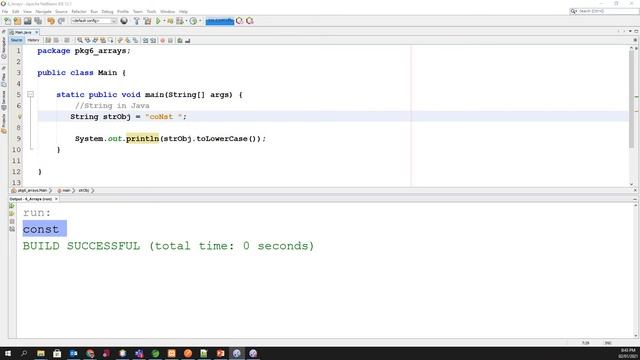Click the Stop icon in Output panel
The image size is (640, 360).
point(12,221)
